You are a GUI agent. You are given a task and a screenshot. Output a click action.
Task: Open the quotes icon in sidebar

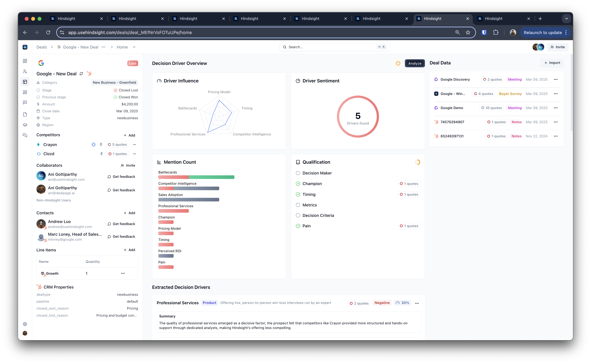pyautogui.click(x=25, y=92)
